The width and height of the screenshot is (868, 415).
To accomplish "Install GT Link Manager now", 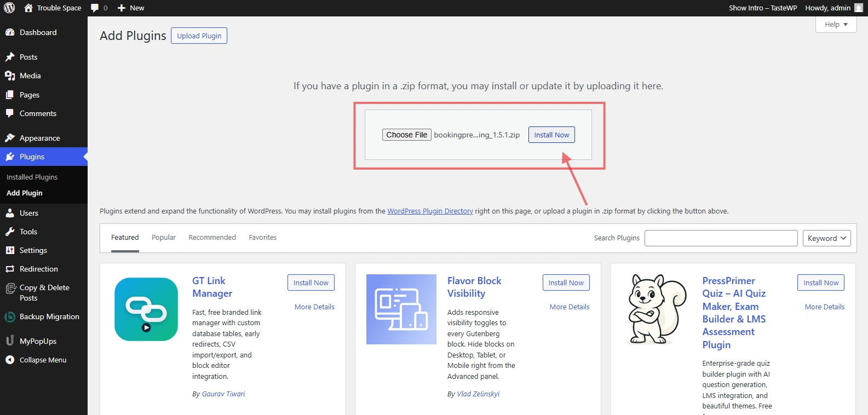I will point(311,283).
